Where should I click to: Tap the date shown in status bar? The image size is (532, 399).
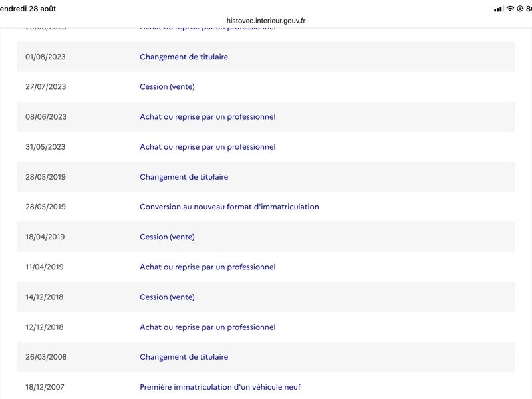tap(28, 9)
